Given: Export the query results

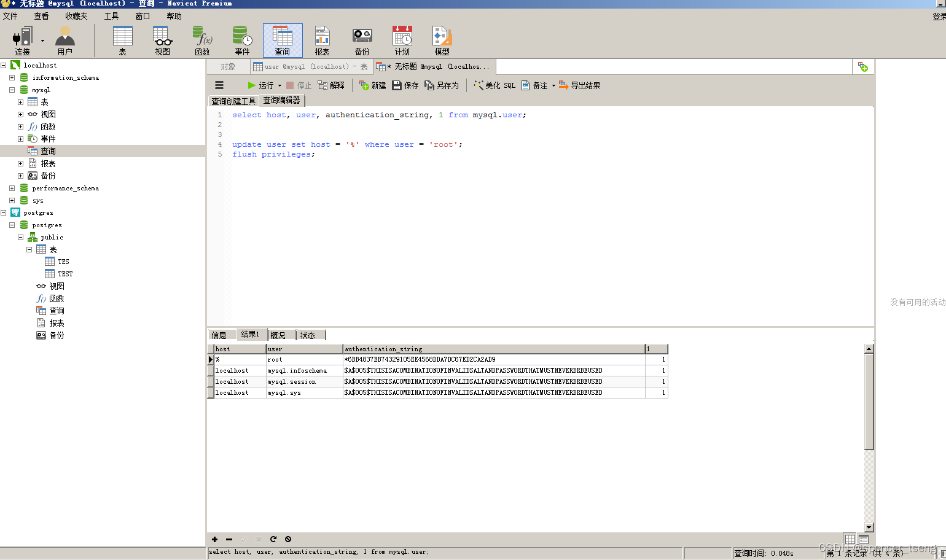Looking at the screenshot, I should 577,85.
